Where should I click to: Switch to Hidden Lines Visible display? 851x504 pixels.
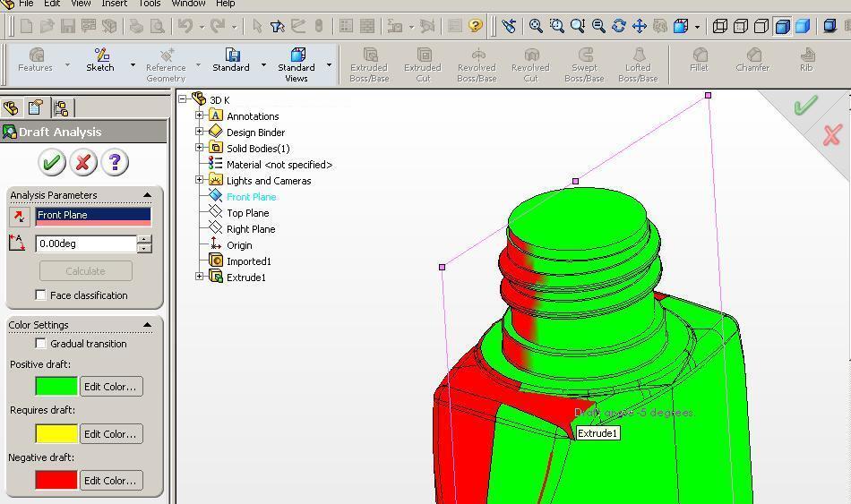click(x=740, y=25)
